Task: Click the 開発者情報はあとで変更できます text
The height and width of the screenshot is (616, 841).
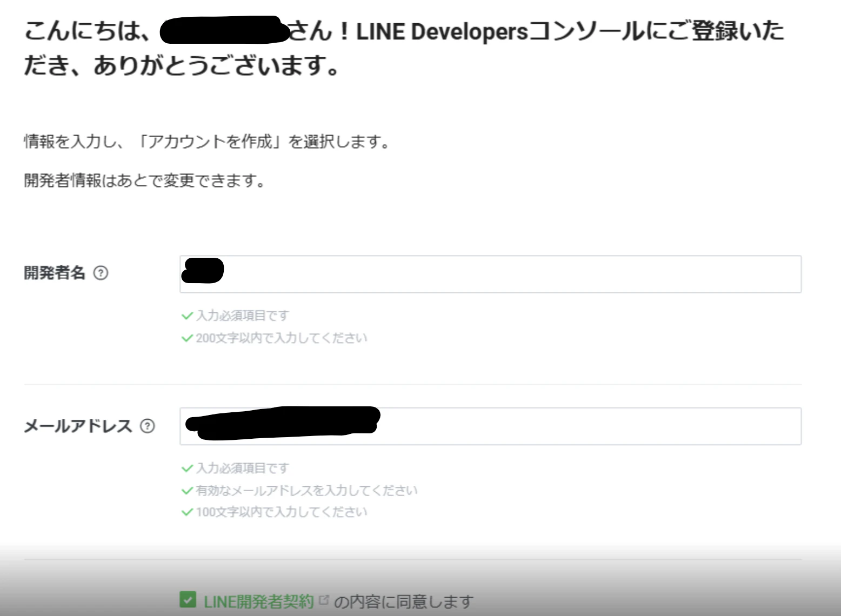Action: [x=144, y=180]
